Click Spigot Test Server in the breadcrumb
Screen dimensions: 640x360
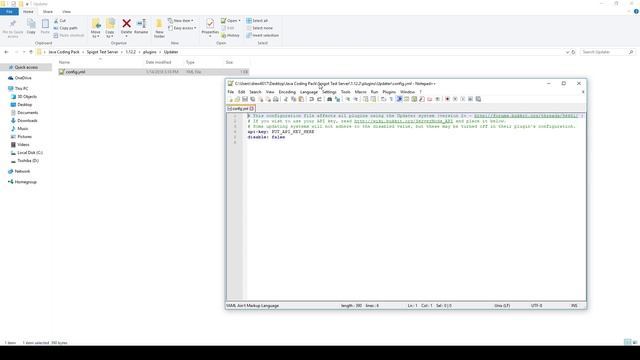point(102,52)
